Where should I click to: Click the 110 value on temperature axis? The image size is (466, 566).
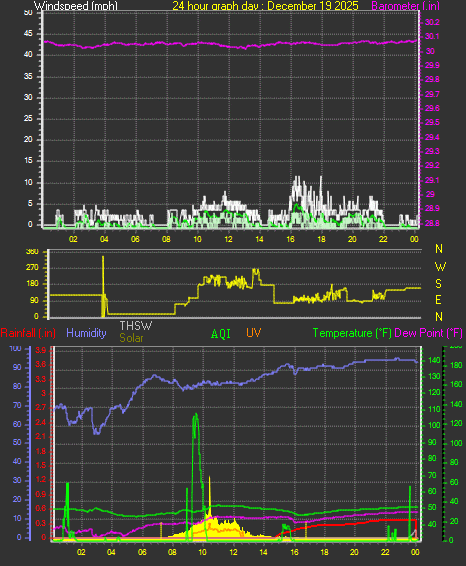pyautogui.click(x=434, y=409)
